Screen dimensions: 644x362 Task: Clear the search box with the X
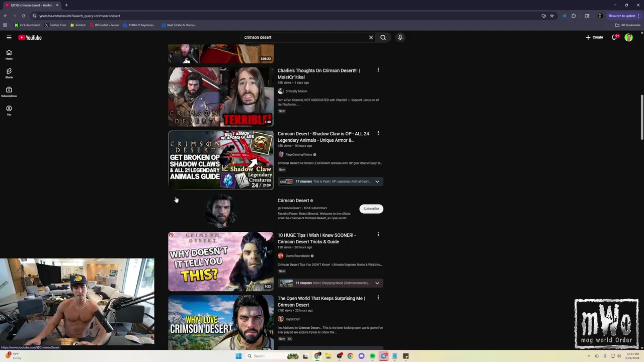(371, 37)
